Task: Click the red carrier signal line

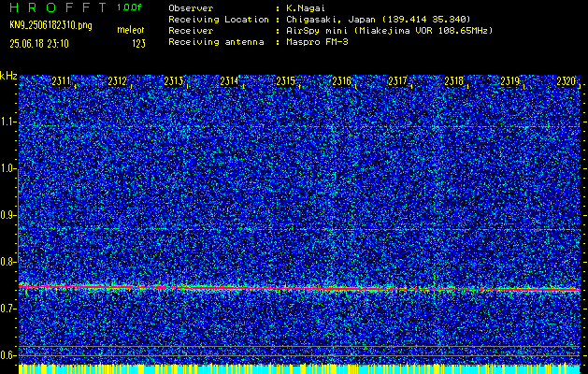Action: [x=300, y=288]
